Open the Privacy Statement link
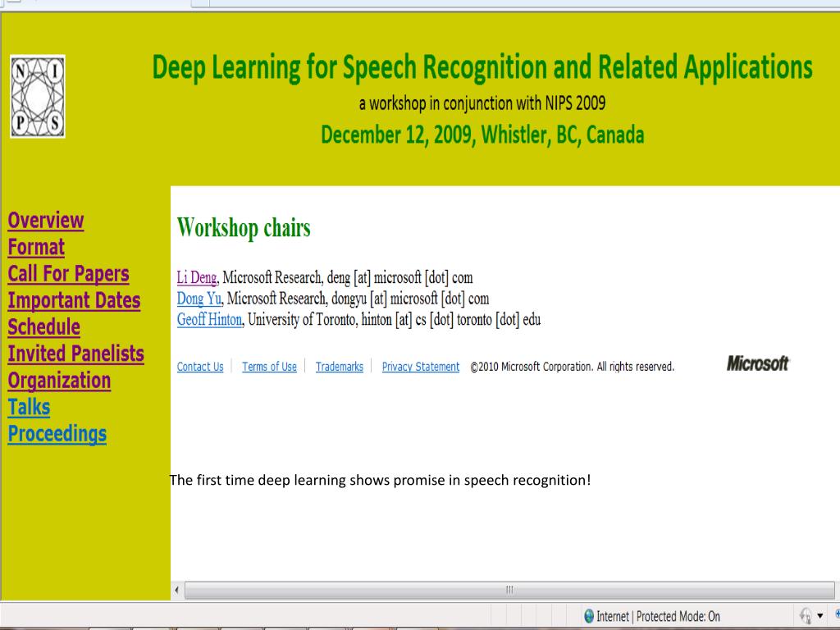 tap(421, 367)
